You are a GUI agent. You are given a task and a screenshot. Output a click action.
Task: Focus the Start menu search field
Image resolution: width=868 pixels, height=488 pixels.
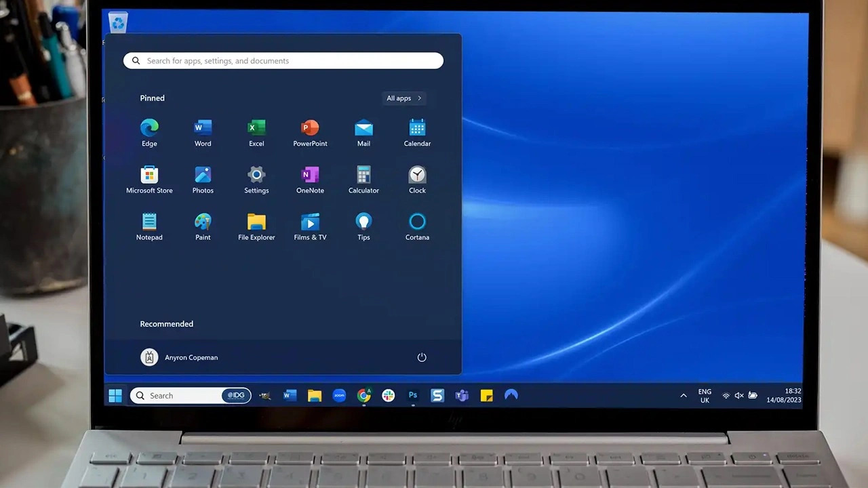point(283,60)
